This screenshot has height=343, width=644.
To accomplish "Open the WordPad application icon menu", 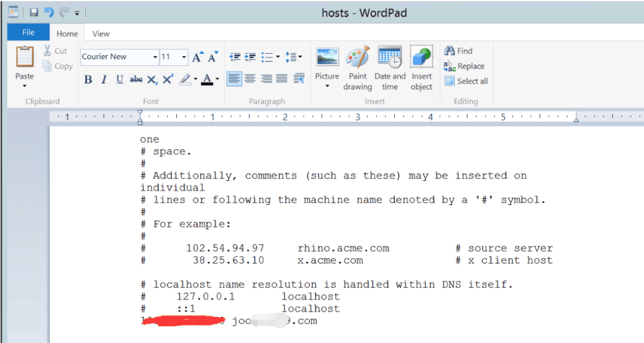I will pyautogui.click(x=13, y=12).
